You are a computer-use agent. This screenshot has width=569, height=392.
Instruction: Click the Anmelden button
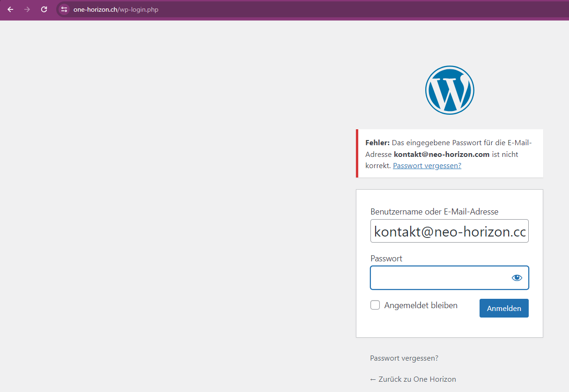point(504,308)
